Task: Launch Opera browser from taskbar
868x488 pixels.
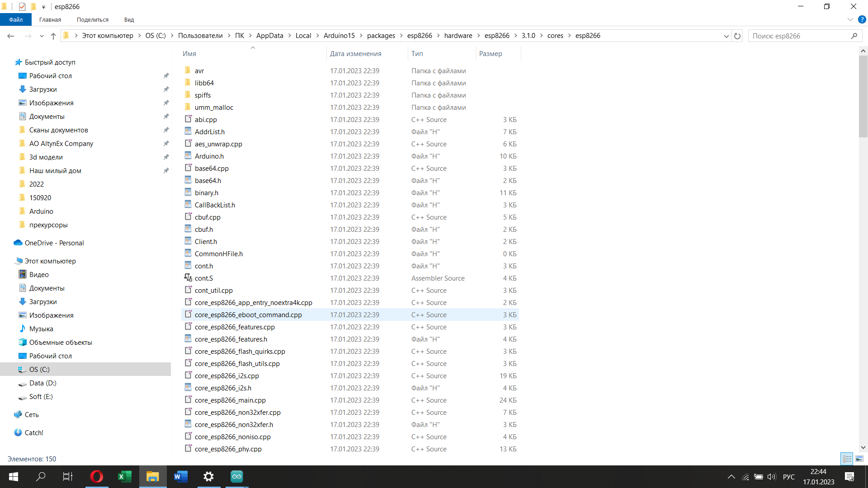Action: 96,477
